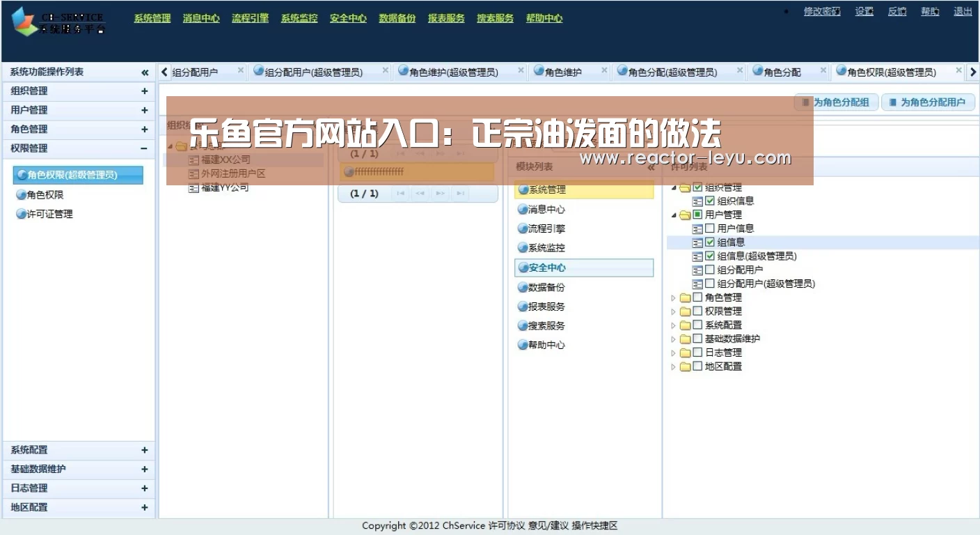Uncheck the 组织信息 checkbox
This screenshot has height=535, width=980.
710,201
